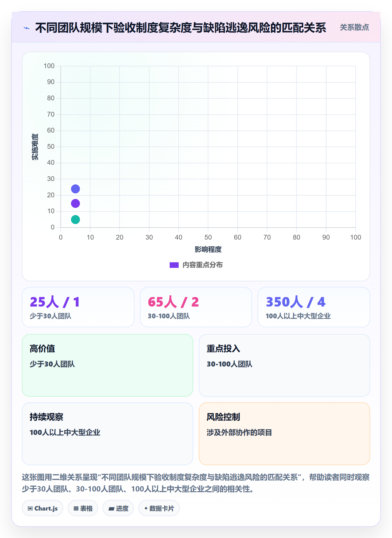
Task: Click the 数据卡片 tag chip
Action: [159, 508]
